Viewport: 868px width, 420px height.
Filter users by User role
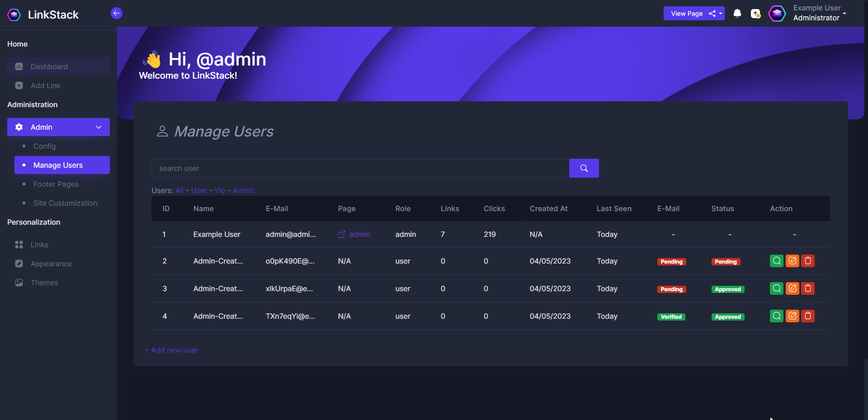199,191
